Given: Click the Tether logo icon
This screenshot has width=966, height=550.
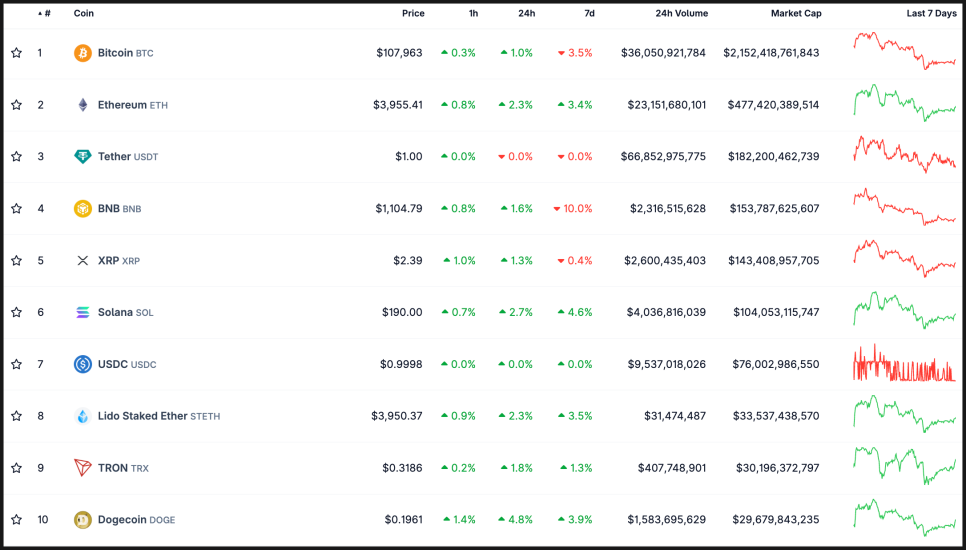Looking at the screenshot, I should tap(83, 157).
